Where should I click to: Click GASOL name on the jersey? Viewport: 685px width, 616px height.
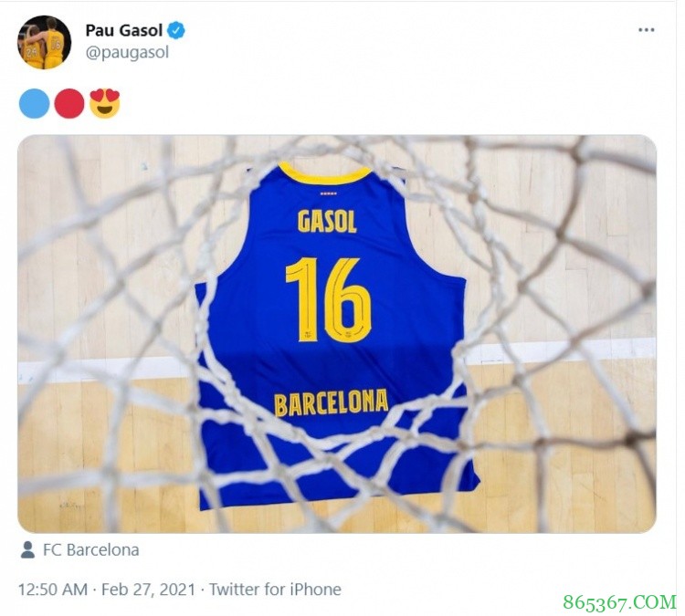point(327,221)
